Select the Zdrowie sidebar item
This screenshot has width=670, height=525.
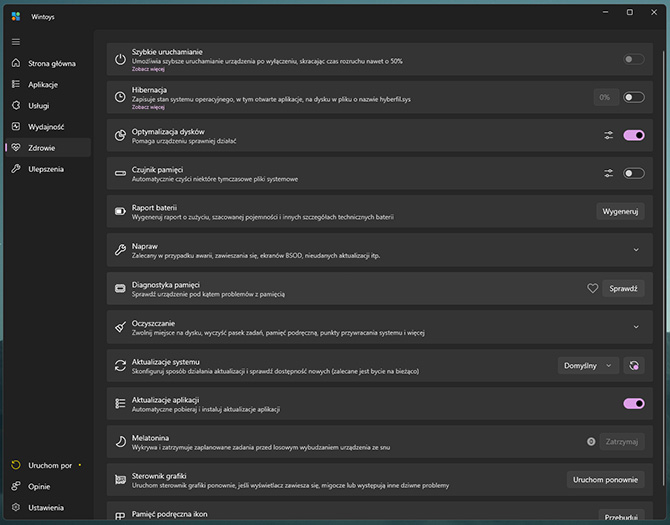click(48, 148)
